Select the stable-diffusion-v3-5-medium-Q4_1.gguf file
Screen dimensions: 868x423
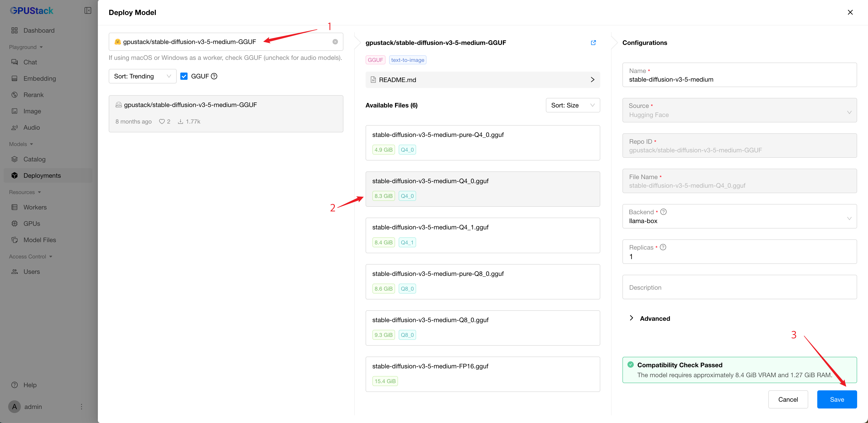482,235
